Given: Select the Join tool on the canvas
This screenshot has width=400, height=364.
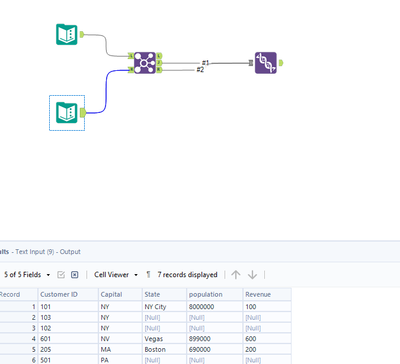Looking at the screenshot, I should (145, 63).
